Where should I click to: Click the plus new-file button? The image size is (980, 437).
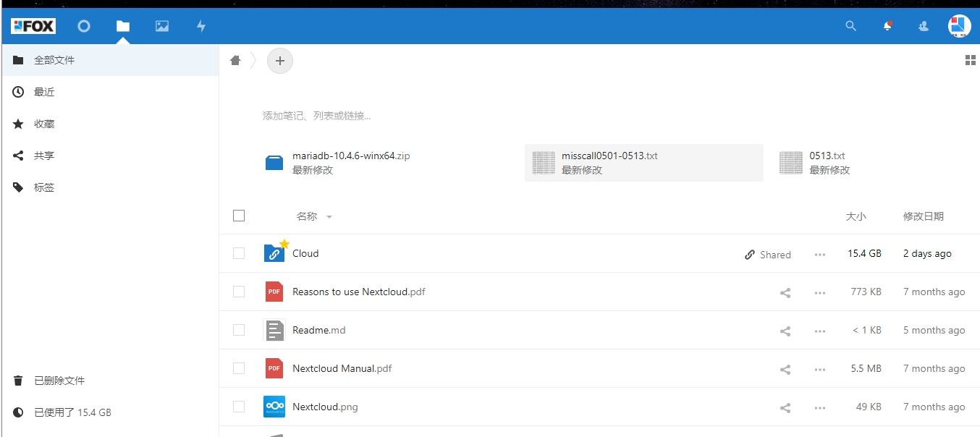280,61
